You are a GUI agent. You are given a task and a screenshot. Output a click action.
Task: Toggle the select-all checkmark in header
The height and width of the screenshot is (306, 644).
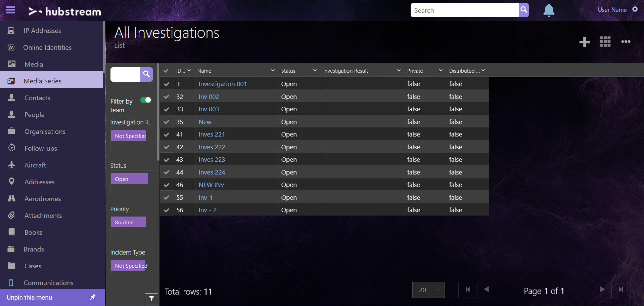click(x=166, y=71)
